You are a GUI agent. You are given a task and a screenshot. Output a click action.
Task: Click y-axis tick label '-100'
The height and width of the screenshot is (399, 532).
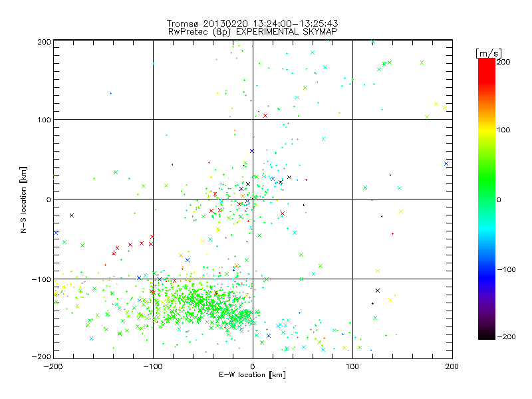(x=41, y=279)
